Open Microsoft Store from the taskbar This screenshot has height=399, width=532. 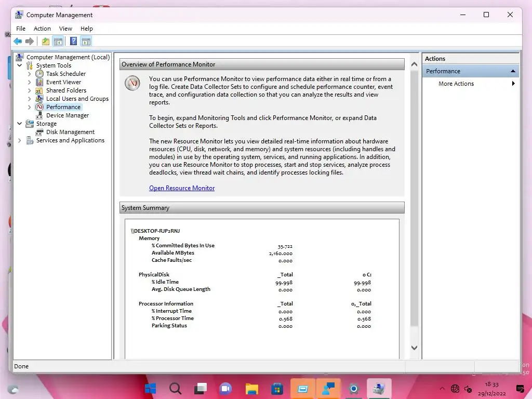coord(277,389)
